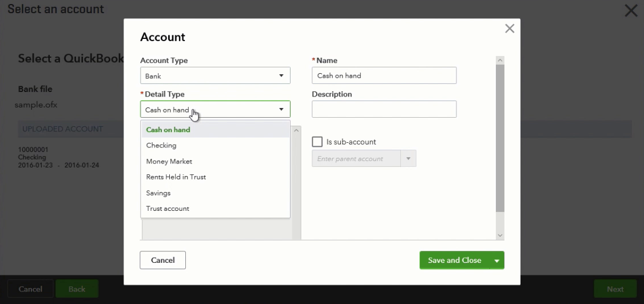Click Cancel in the Account dialog
The width and height of the screenshot is (644, 304).
coord(162,260)
